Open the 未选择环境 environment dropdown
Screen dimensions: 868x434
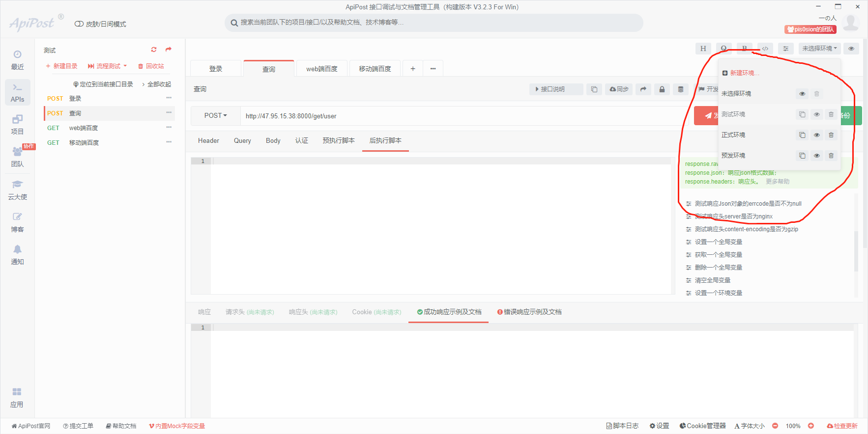click(x=819, y=49)
